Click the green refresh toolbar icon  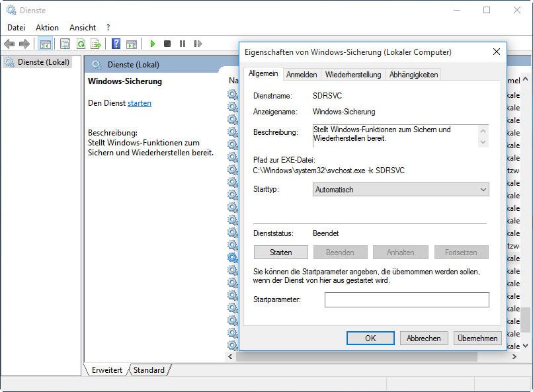[81, 44]
